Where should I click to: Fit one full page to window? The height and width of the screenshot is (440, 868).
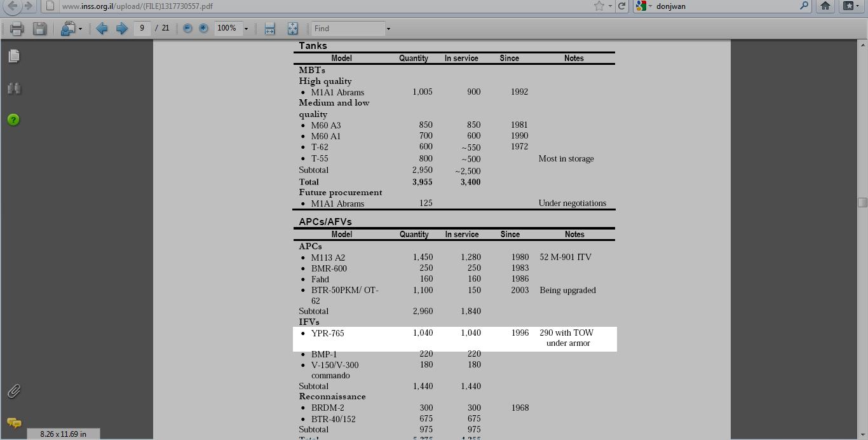[292, 29]
